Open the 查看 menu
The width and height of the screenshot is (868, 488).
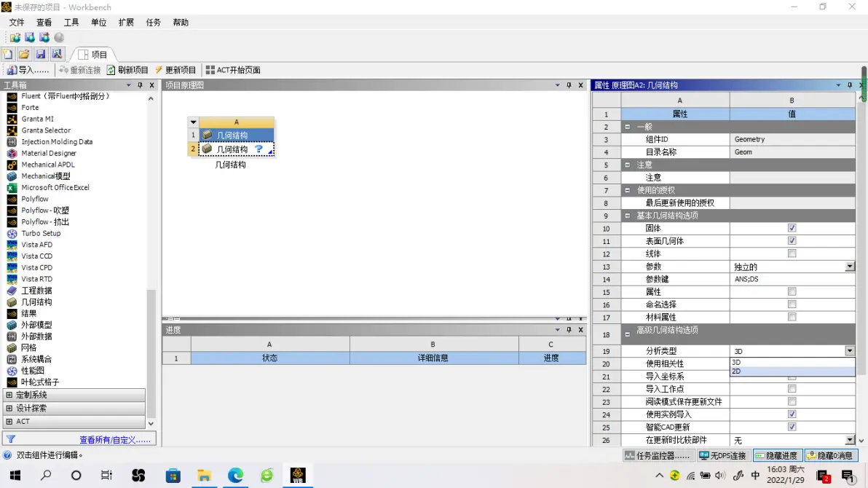[44, 23]
